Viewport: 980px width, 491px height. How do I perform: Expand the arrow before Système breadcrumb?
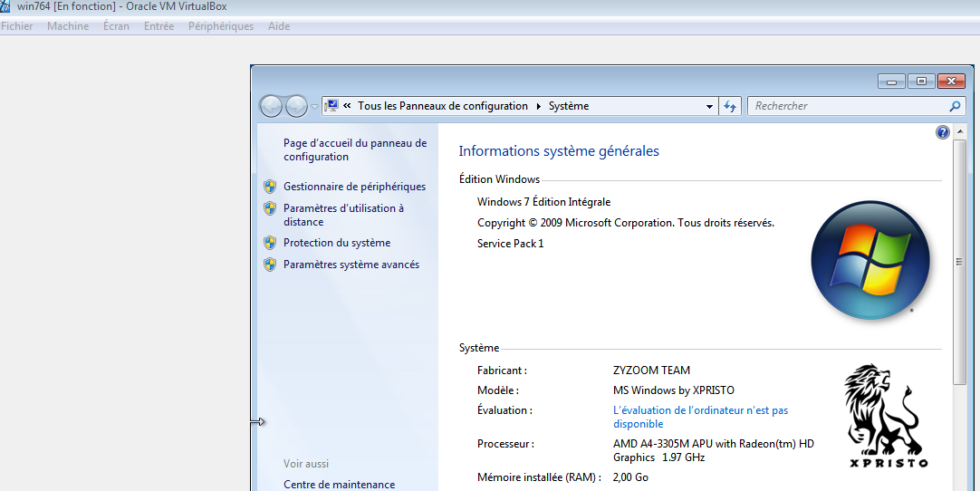click(539, 106)
